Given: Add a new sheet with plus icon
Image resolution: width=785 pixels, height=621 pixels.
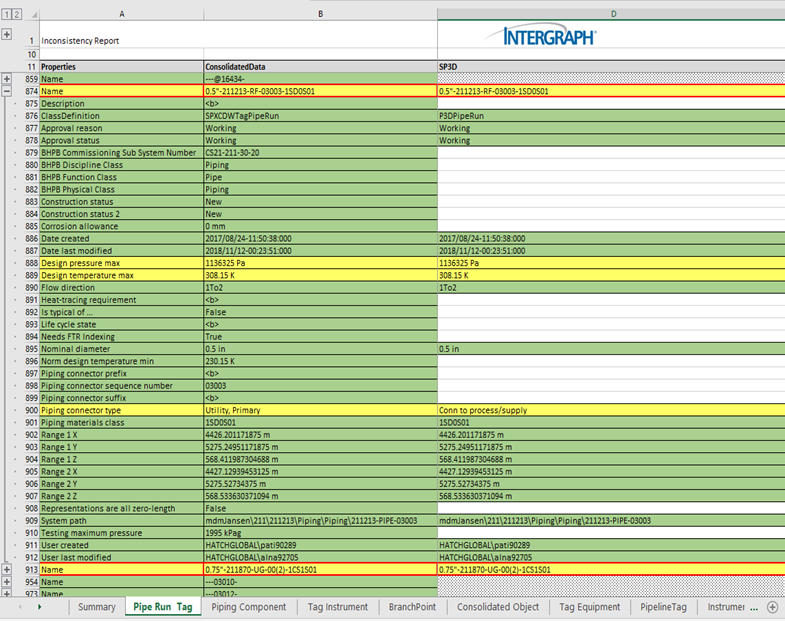Looking at the screenshot, I should (772, 607).
